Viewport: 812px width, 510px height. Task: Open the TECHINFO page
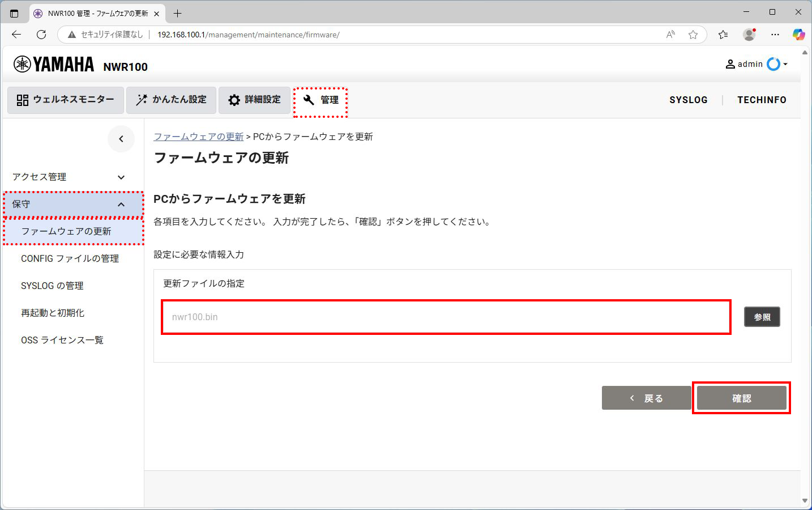click(761, 100)
